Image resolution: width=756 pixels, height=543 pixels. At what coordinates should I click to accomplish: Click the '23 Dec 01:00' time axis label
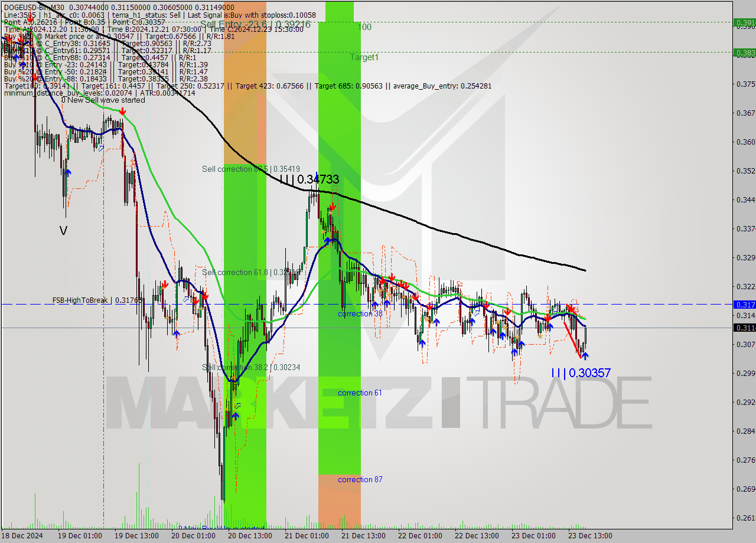[533, 536]
